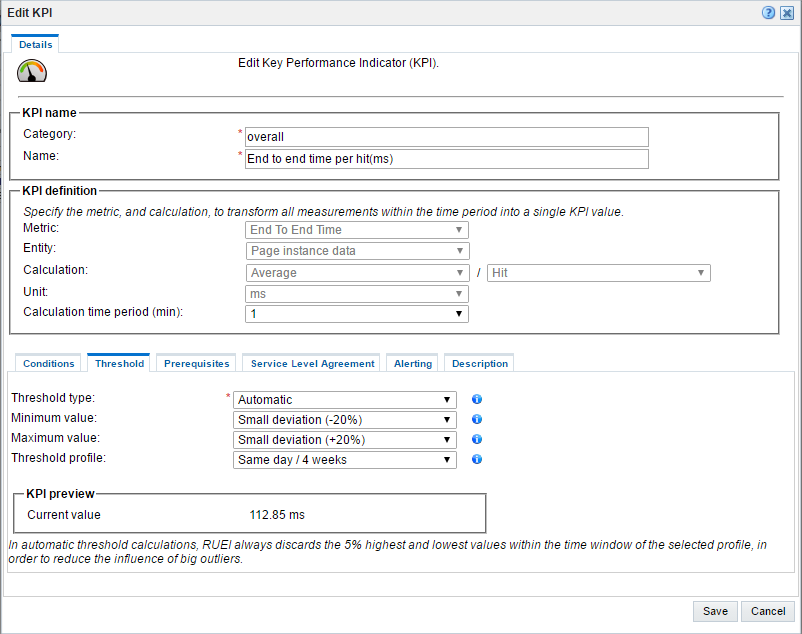Open the Threshold type dropdown
This screenshot has height=634, width=802.
(345, 400)
